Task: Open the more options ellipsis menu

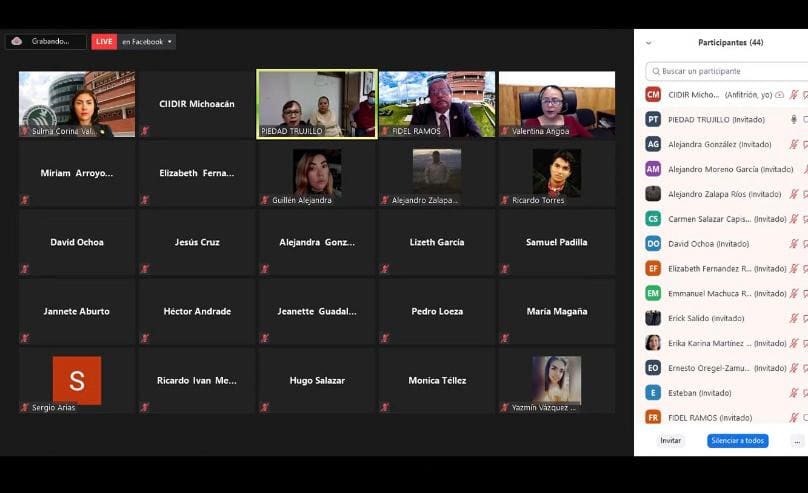Action: (797, 440)
